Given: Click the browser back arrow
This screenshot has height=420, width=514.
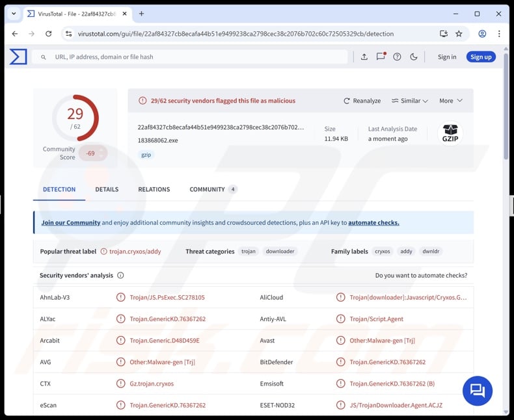Looking at the screenshot, I should coord(15,33).
